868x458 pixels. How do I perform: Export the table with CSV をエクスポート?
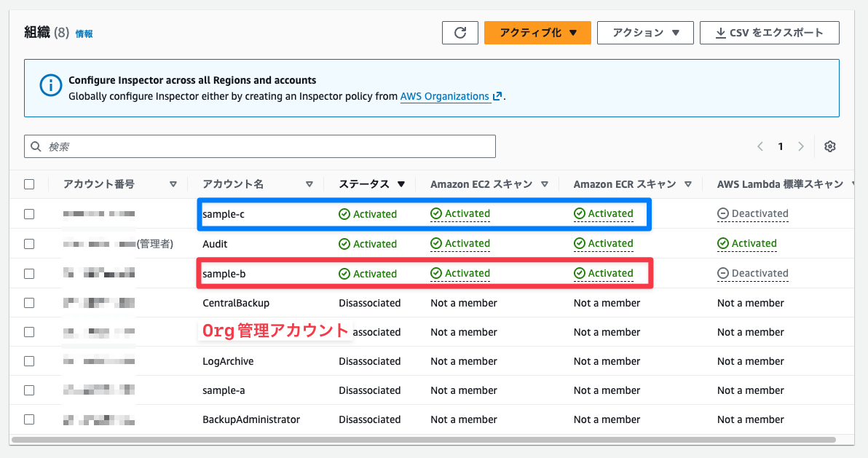click(769, 33)
